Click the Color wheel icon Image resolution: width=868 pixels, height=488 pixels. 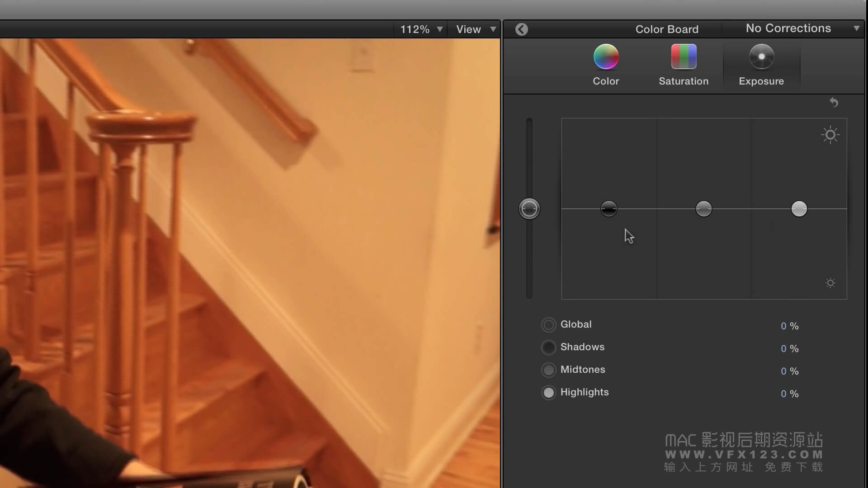(x=606, y=56)
